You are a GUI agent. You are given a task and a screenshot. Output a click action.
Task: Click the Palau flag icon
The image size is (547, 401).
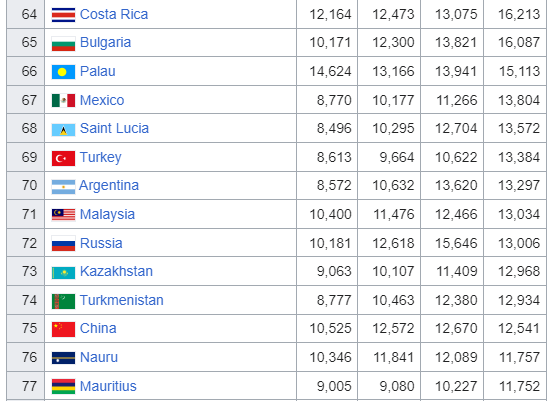click(x=63, y=72)
